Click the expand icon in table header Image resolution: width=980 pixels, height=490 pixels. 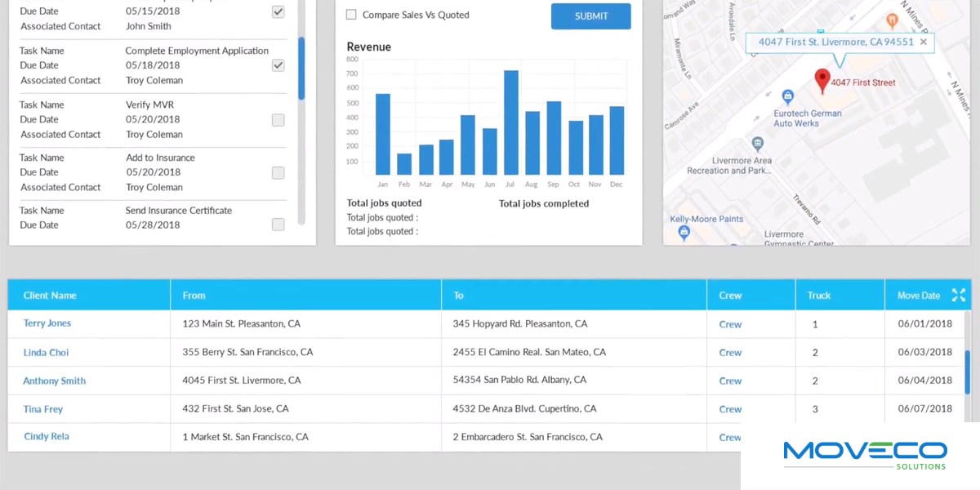[958, 295]
